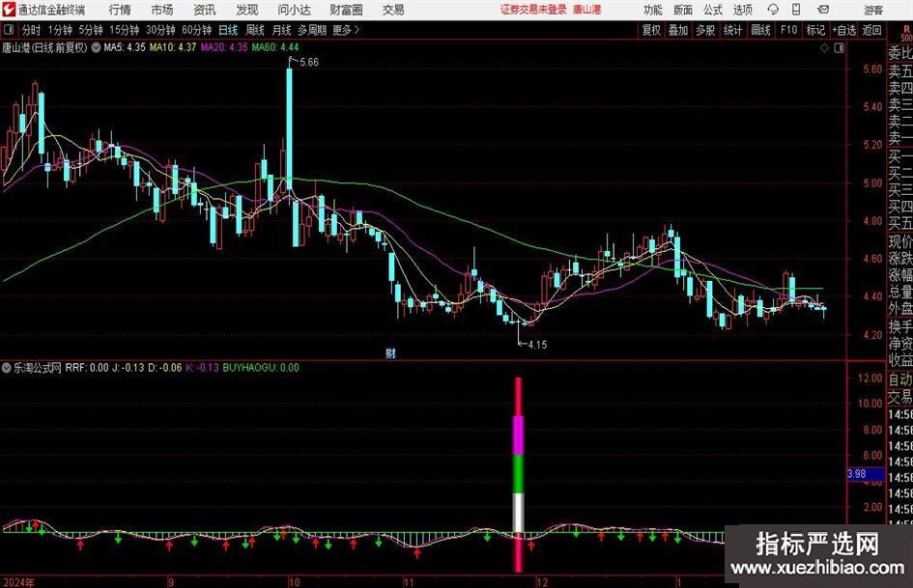The height and width of the screenshot is (588, 913).
Task: Click the 证券交易未登录 login link
Action: tap(533, 10)
